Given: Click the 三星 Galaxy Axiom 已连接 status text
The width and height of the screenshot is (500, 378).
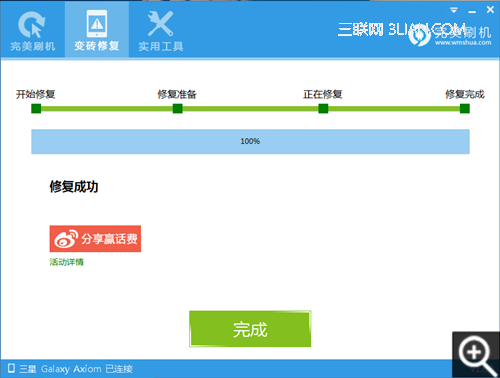Looking at the screenshot, I should point(76,369).
